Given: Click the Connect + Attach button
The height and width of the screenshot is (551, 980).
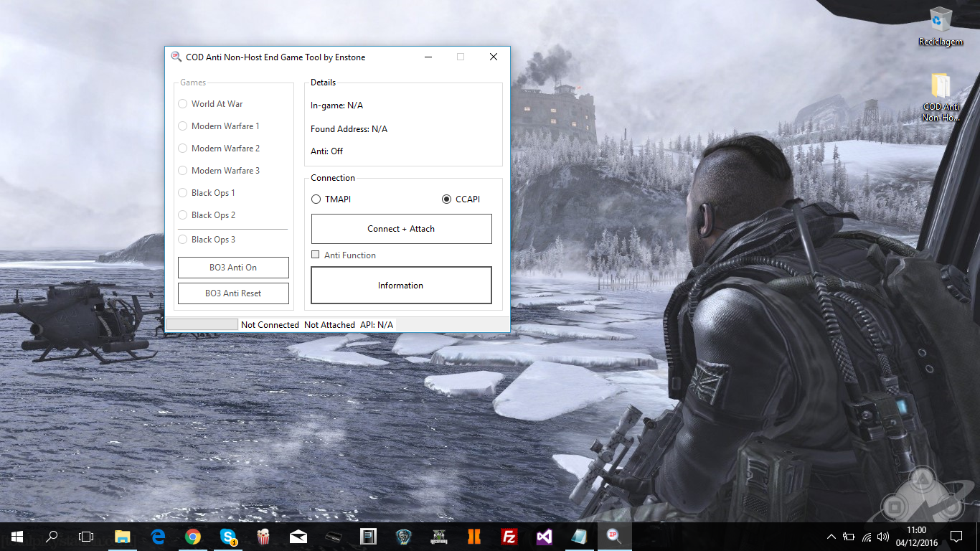Looking at the screenshot, I should pyautogui.click(x=401, y=229).
